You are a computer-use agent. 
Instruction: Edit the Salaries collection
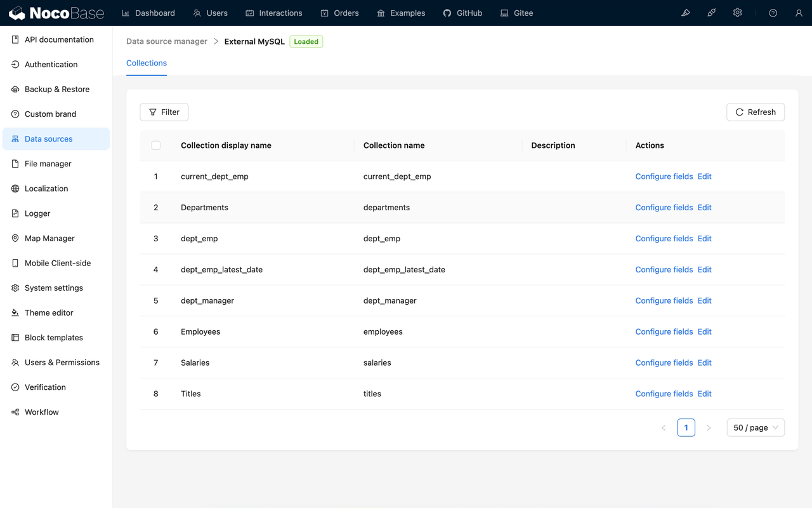[x=705, y=363]
